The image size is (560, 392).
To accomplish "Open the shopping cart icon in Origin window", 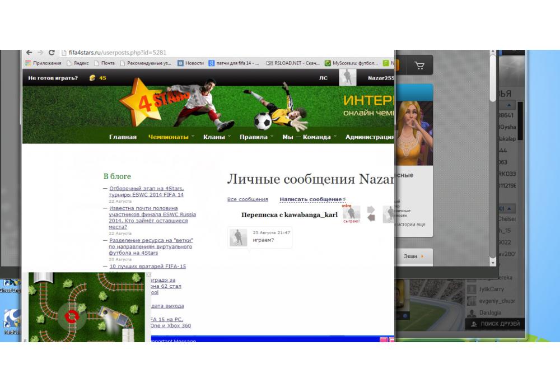I will coord(419,66).
